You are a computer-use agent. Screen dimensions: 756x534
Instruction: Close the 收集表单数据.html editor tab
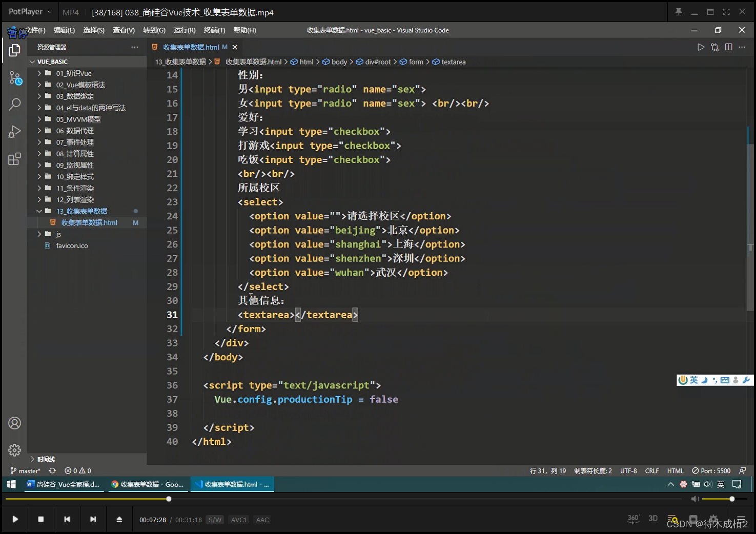pyautogui.click(x=235, y=47)
